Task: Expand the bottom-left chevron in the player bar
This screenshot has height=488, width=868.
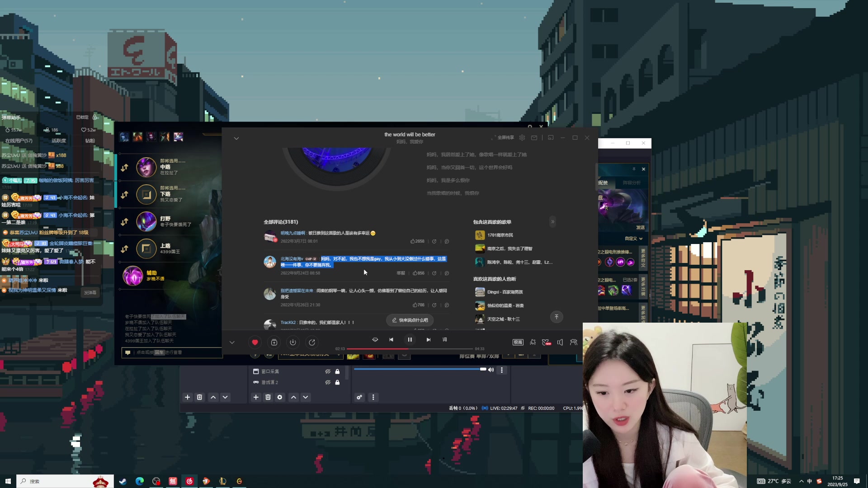Action: pyautogui.click(x=232, y=343)
